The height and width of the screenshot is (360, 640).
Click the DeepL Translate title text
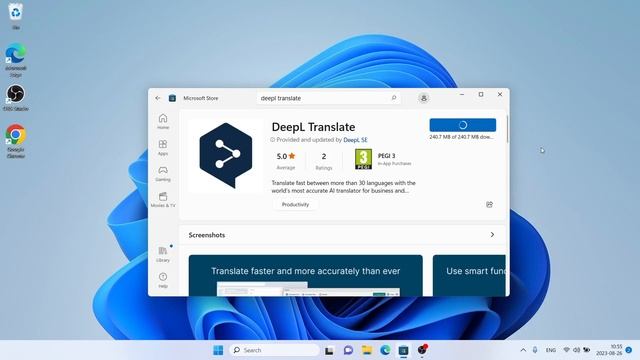click(x=313, y=127)
